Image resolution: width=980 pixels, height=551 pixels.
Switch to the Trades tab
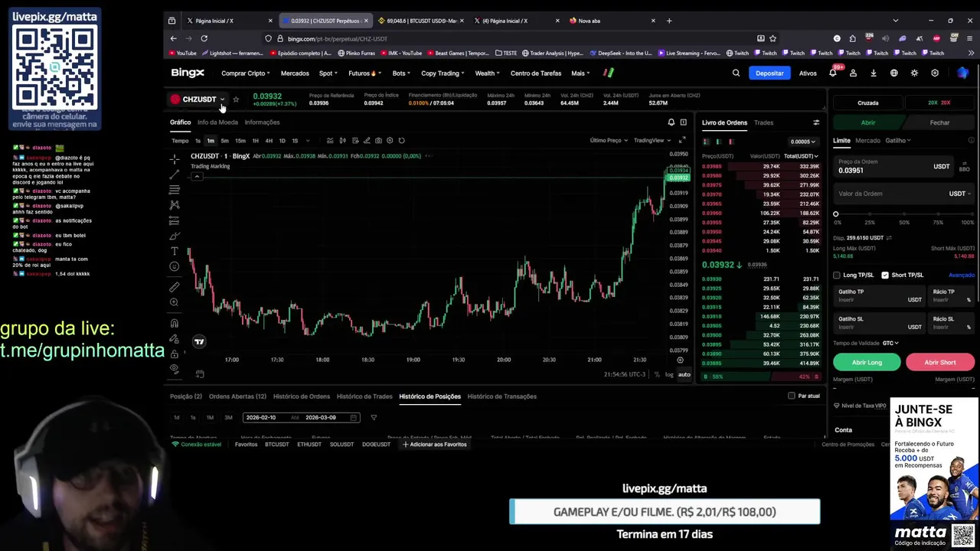click(x=763, y=122)
